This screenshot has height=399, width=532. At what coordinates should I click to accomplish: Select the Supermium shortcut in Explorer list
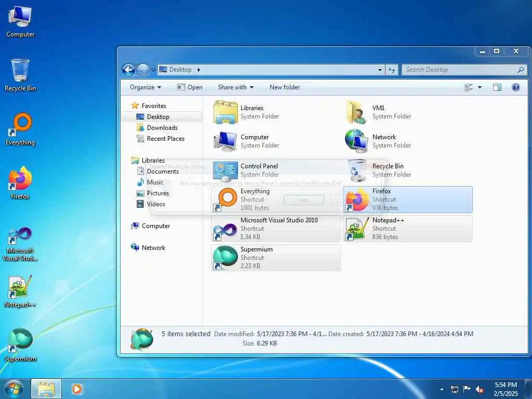[275, 258]
